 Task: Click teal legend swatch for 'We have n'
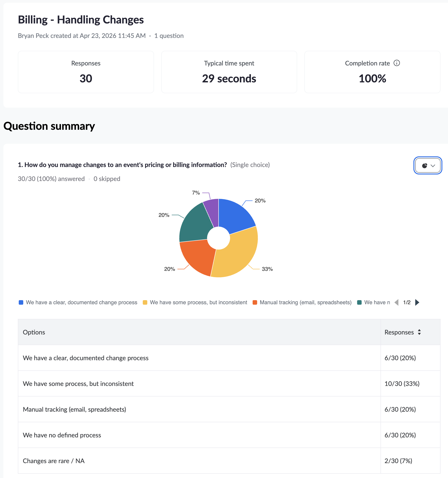coord(359,302)
